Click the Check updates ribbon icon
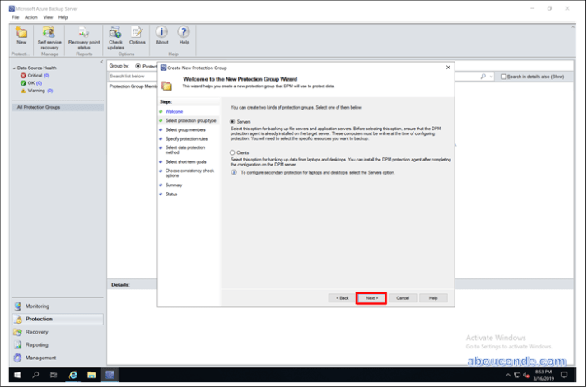The width and height of the screenshot is (588, 388). [115, 34]
